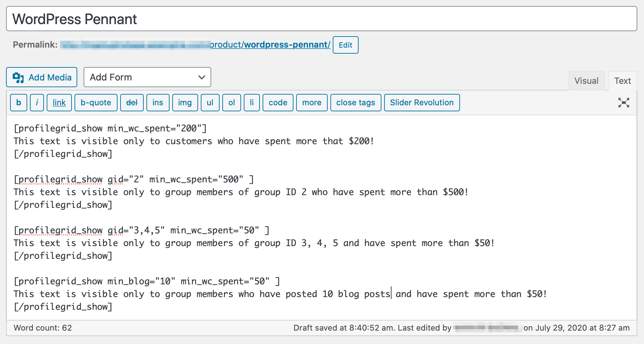Enter distraction-free fullscreen mode
This screenshot has width=644, height=344.
(x=624, y=103)
